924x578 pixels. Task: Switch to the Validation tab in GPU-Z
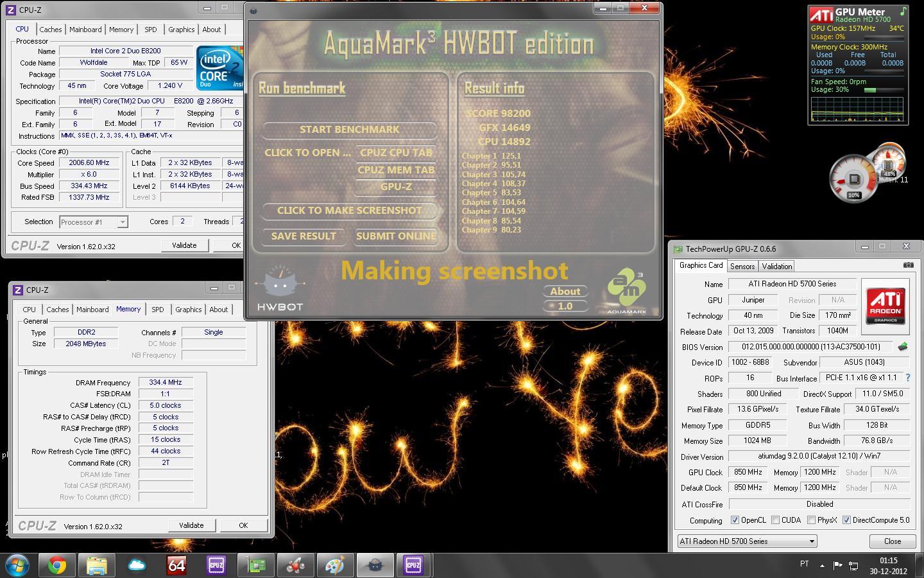(777, 266)
